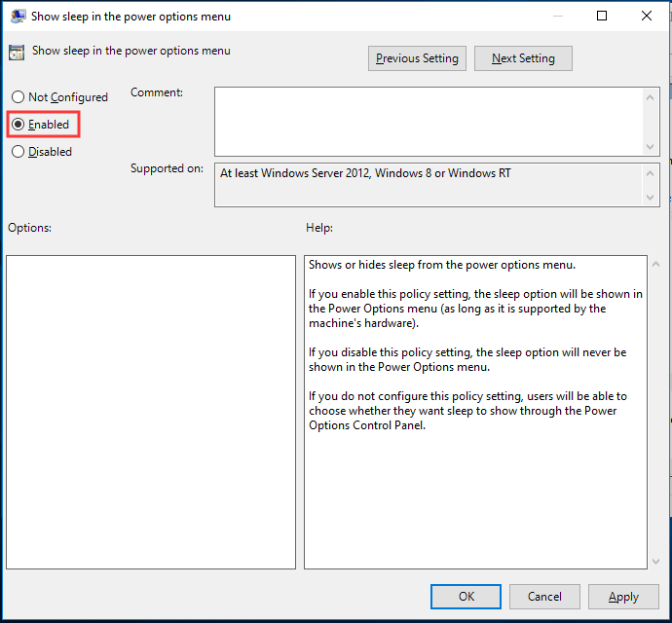The width and height of the screenshot is (672, 623).
Task: Click inside the Comment text box
Action: click(429, 122)
